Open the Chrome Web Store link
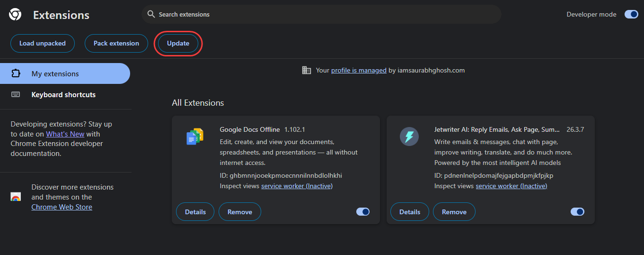This screenshot has width=644, height=255. (62, 207)
